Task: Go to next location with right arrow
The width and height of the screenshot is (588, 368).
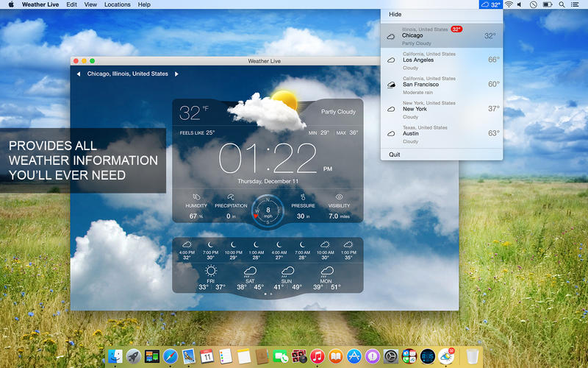Action: coord(176,74)
